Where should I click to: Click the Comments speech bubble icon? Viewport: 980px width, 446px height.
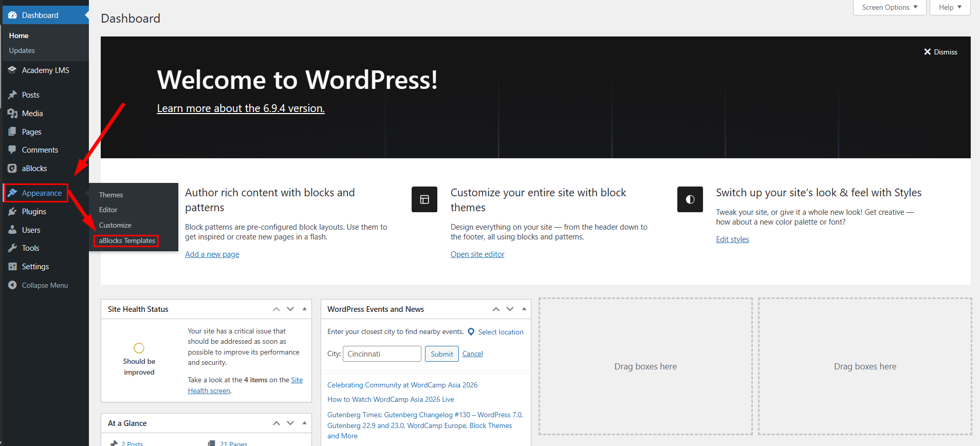pos(12,150)
